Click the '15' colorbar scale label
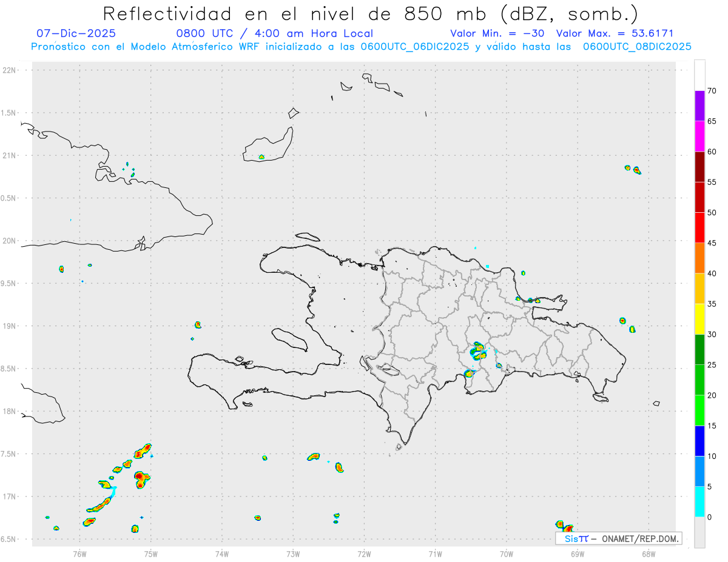 pos(712,426)
